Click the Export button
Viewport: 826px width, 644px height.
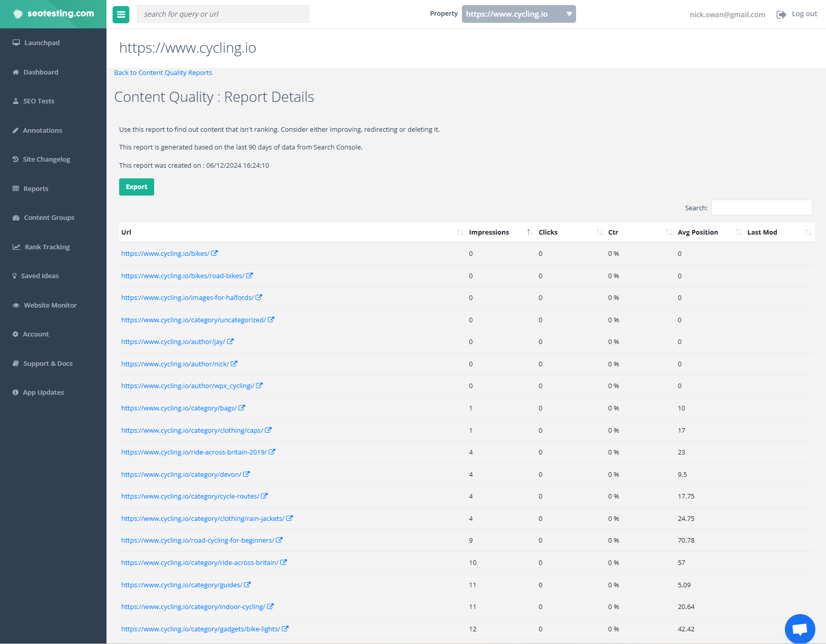click(x=136, y=187)
